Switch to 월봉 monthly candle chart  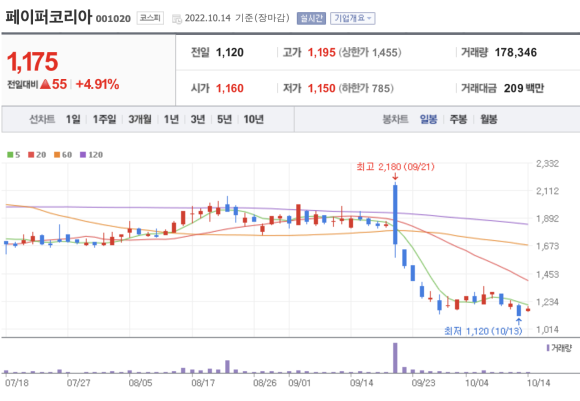(x=489, y=119)
